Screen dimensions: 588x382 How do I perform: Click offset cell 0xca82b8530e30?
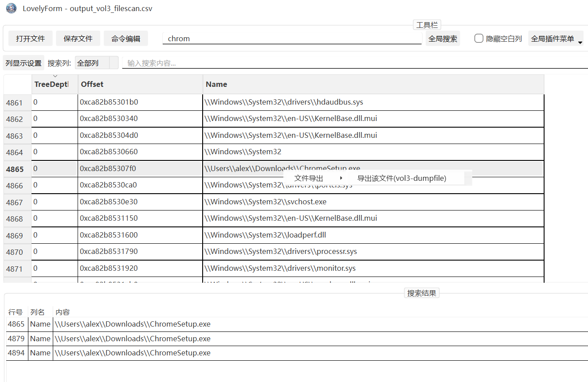140,202
